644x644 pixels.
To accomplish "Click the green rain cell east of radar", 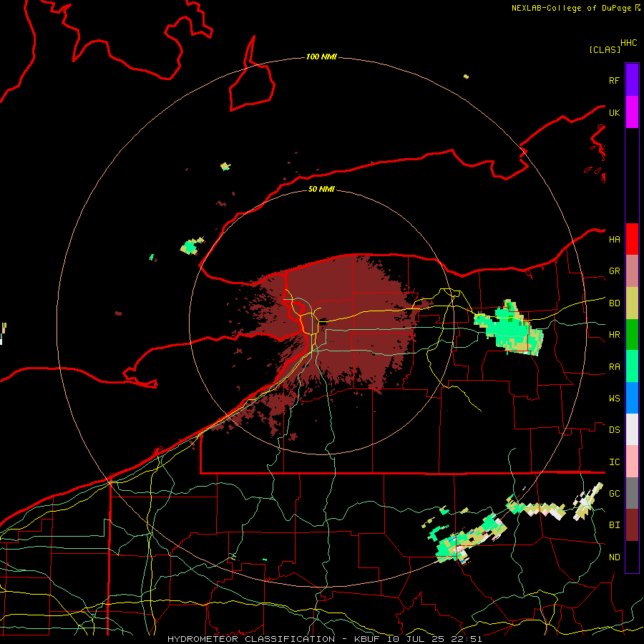I will click(x=509, y=328).
